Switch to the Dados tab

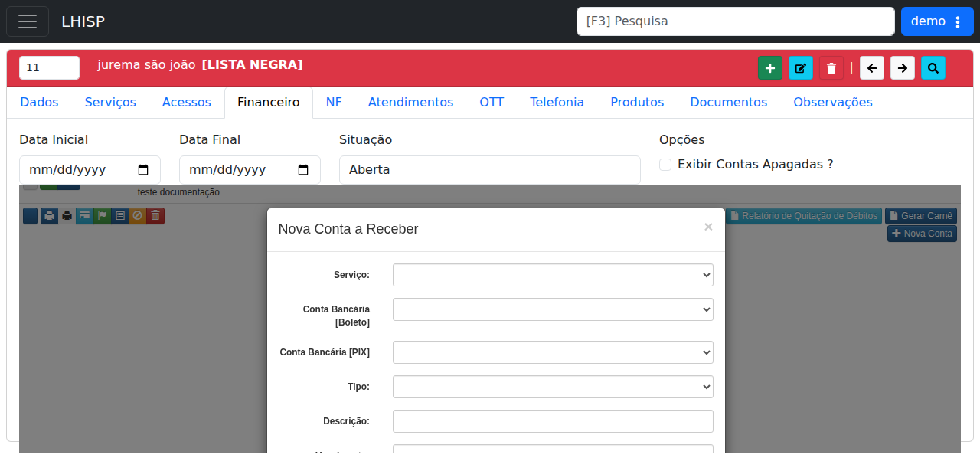click(x=39, y=103)
